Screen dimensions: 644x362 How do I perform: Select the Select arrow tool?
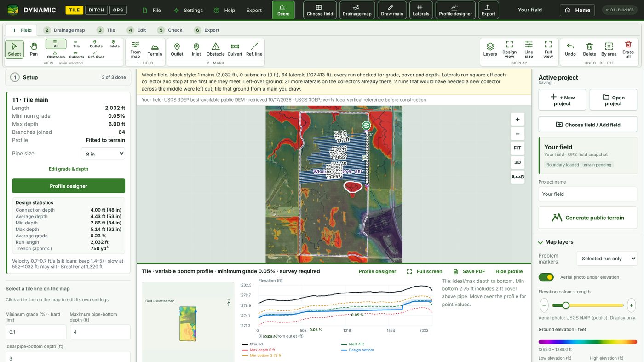point(14,49)
